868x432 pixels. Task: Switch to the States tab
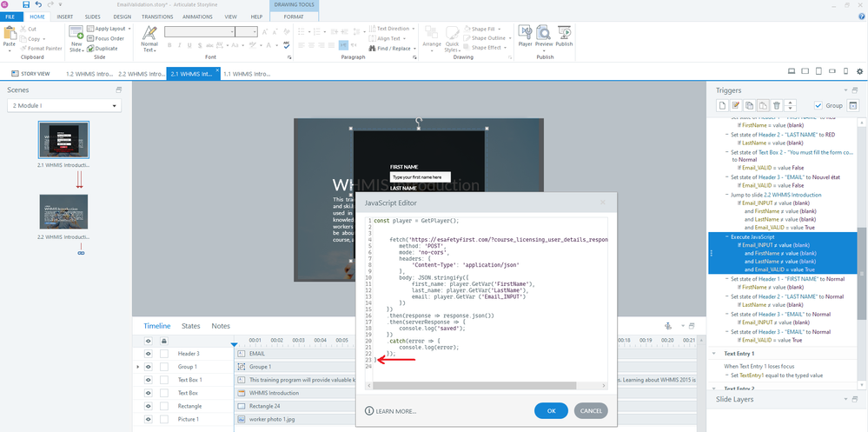[x=190, y=326]
